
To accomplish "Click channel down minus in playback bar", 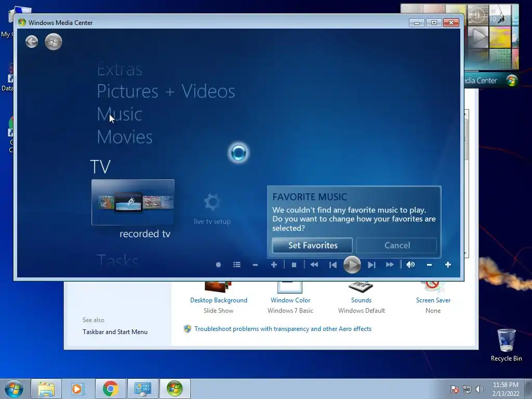I will [255, 264].
